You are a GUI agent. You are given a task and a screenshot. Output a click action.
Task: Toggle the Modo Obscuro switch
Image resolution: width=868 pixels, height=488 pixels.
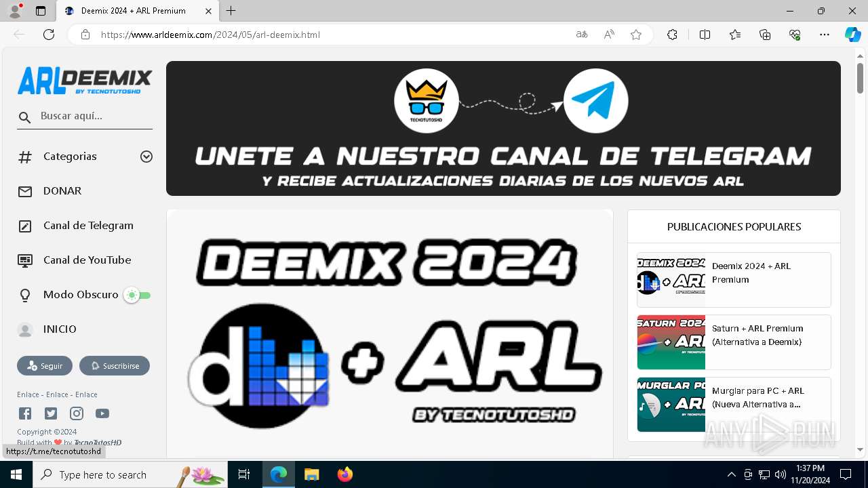coord(137,296)
